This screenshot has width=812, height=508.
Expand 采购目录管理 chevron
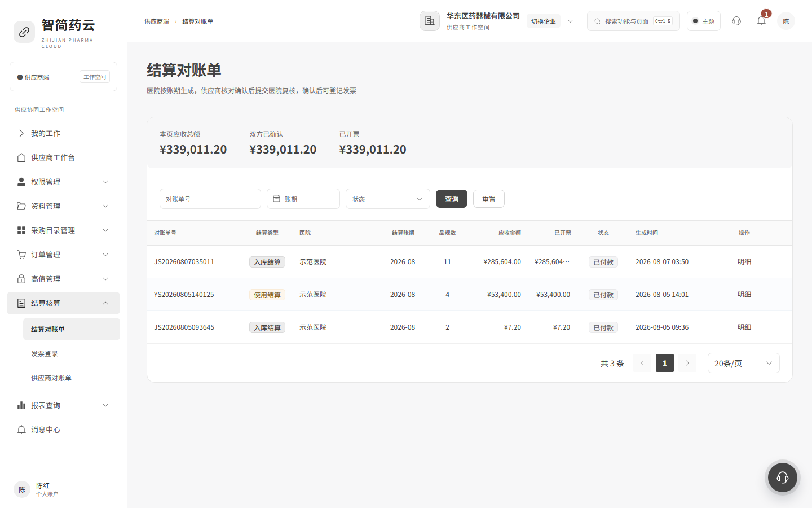pos(105,230)
